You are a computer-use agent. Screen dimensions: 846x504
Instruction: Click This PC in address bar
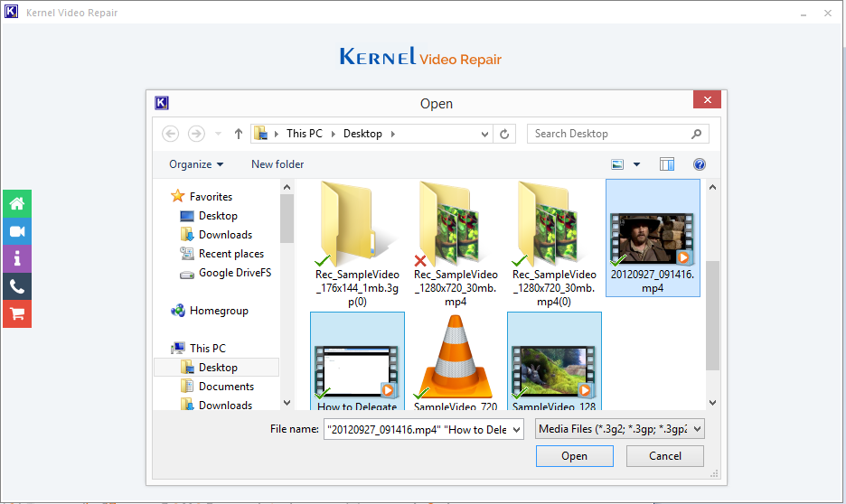305,134
